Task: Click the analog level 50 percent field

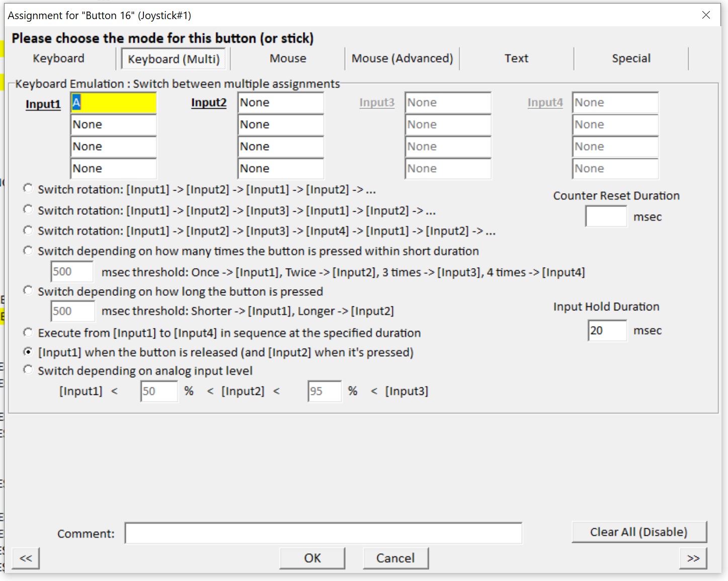Action: pyautogui.click(x=159, y=391)
